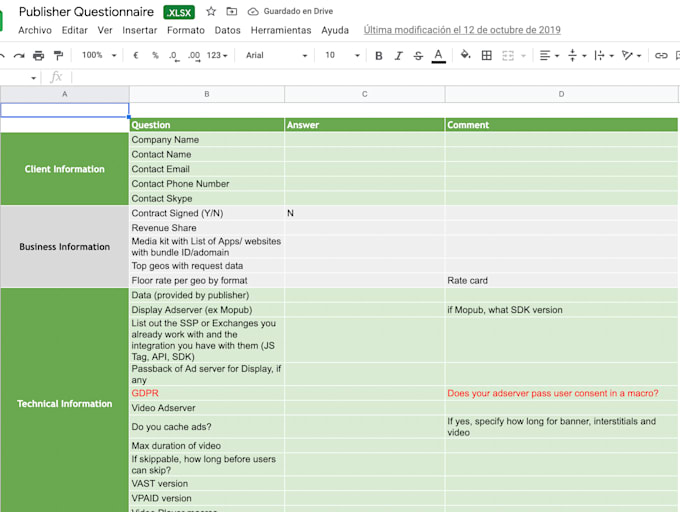
Task: Star the Publisher Questionnaire document
Action: 211,11
